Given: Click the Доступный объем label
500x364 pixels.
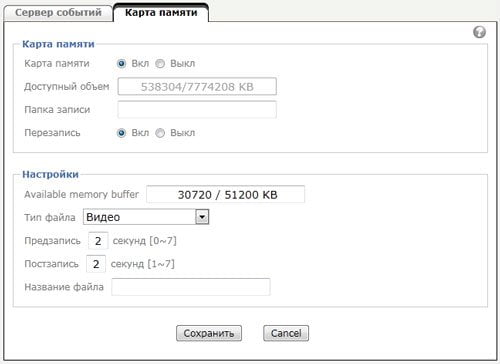Looking at the screenshot, I should [x=67, y=87].
